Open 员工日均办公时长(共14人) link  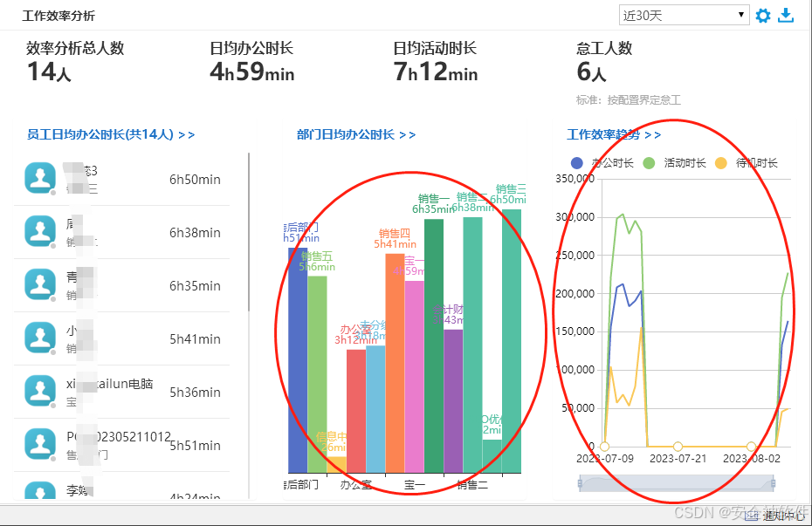tap(111, 134)
